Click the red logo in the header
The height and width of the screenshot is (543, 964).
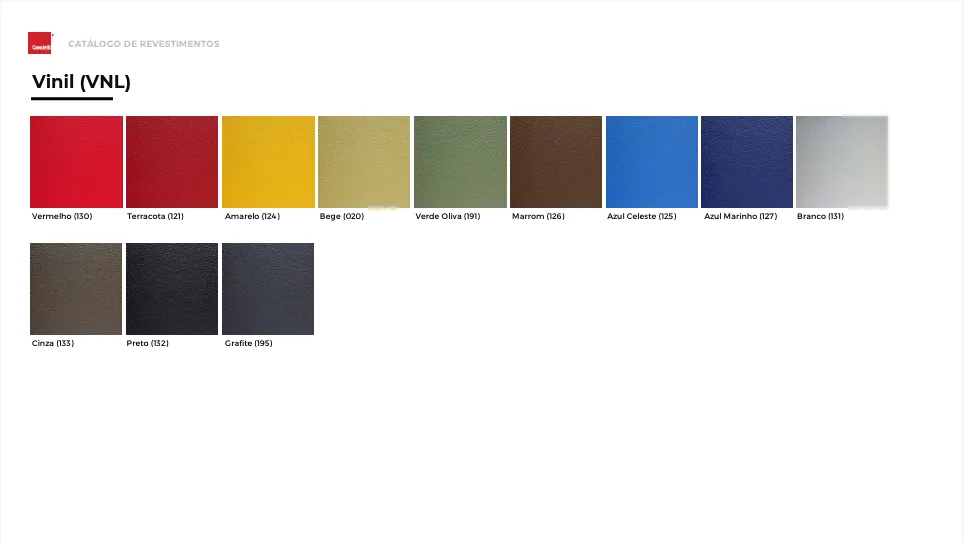40,43
